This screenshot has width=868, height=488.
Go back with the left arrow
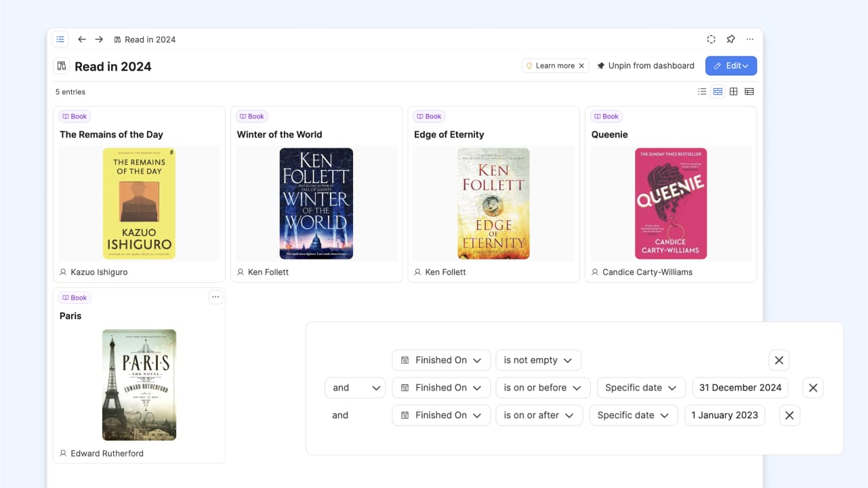[x=81, y=39]
